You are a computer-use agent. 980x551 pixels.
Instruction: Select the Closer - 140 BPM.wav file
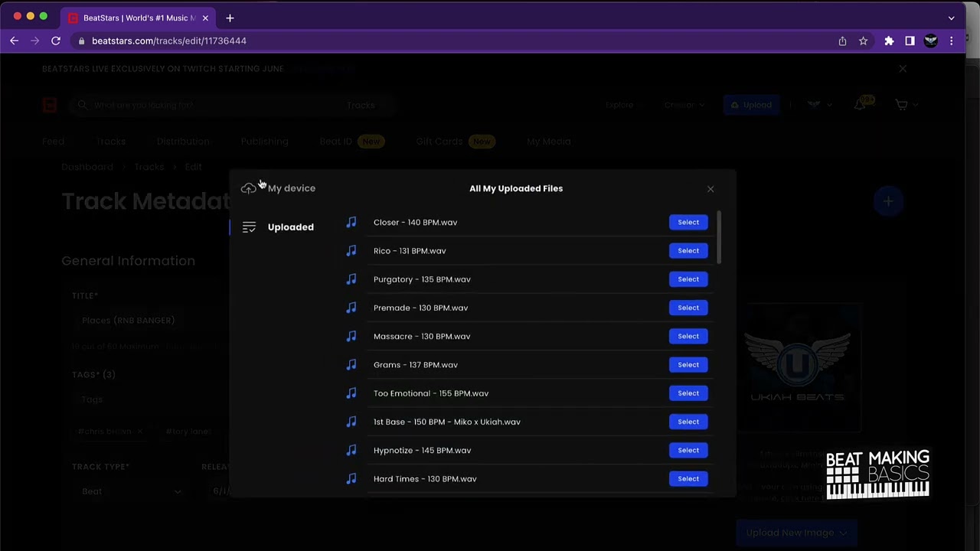(x=688, y=222)
